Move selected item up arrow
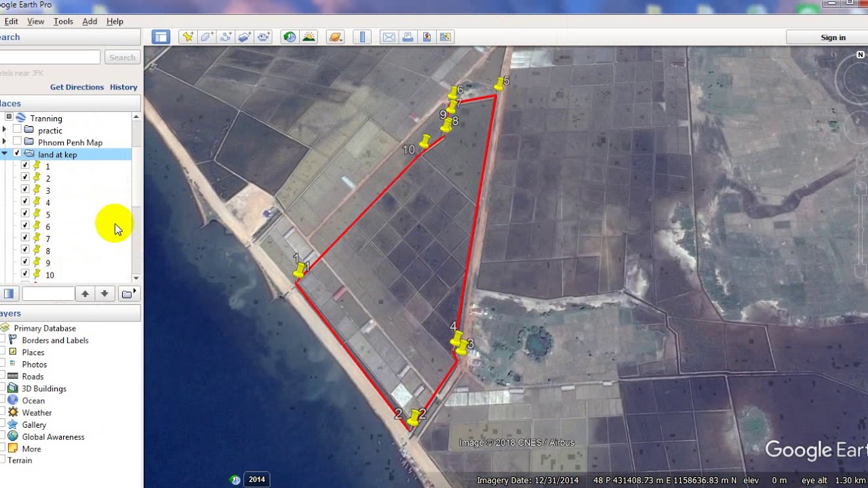This screenshot has height=488, width=868. (85, 293)
